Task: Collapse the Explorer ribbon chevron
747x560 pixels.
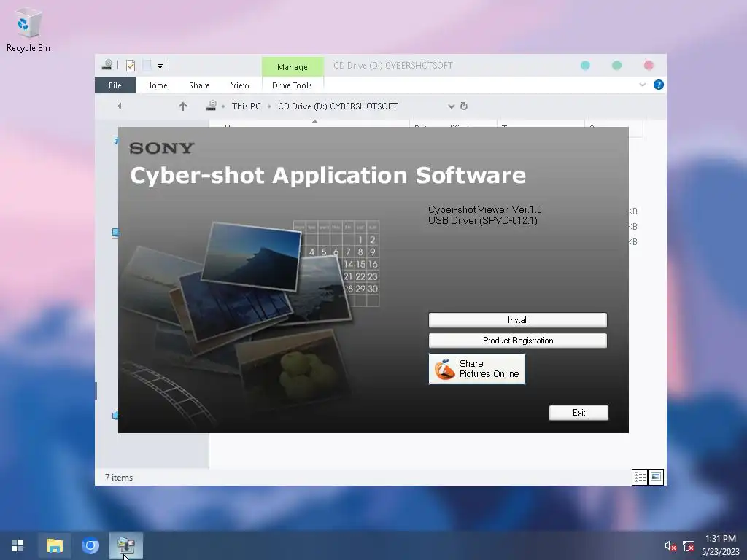Action: coord(642,85)
